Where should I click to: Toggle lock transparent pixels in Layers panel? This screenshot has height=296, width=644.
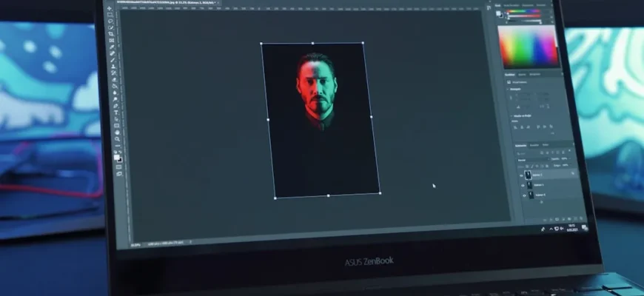point(527,166)
